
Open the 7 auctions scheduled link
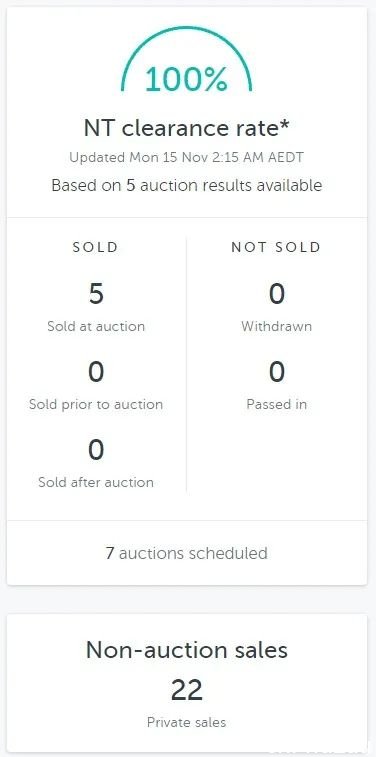pyautogui.click(x=186, y=553)
